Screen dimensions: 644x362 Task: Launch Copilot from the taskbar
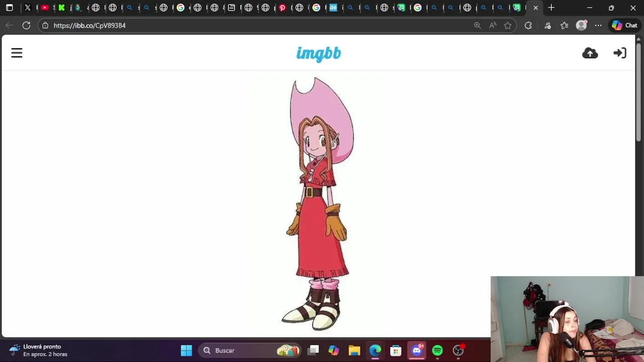click(334, 350)
